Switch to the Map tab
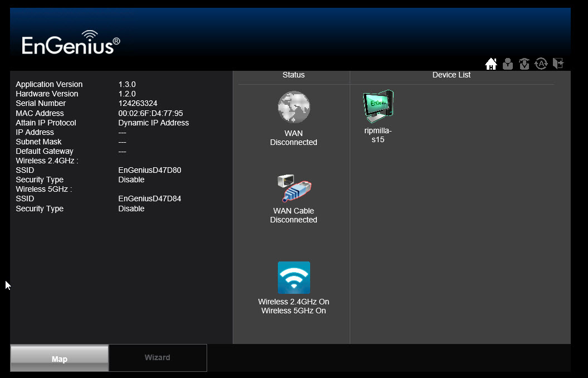 [59, 358]
